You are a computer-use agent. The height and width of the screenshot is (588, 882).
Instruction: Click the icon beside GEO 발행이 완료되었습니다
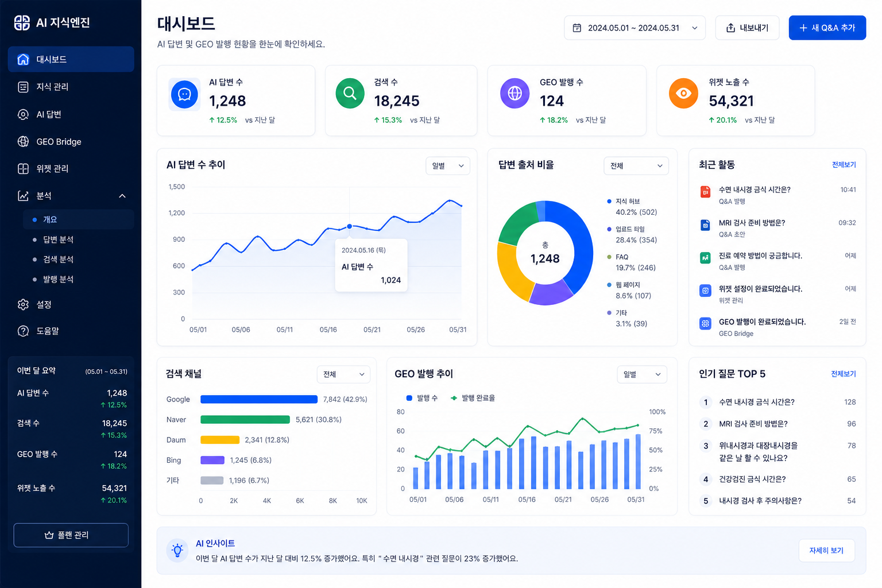pyautogui.click(x=705, y=323)
